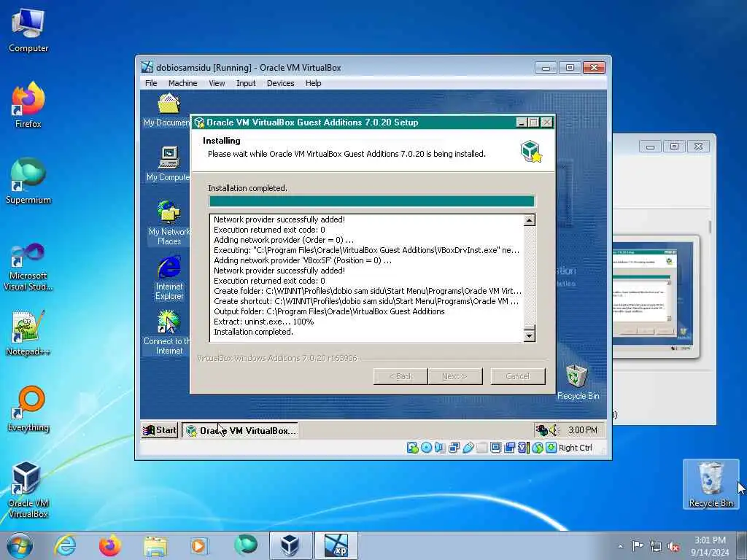Click the green installation progress bar
Image resolution: width=747 pixels, height=560 pixels.
(371, 201)
